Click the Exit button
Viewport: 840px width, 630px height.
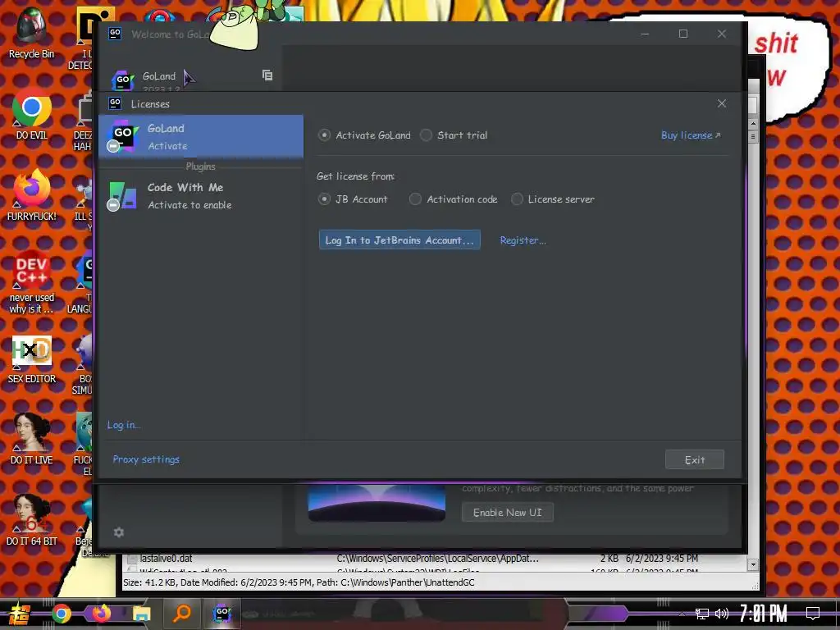(694, 459)
